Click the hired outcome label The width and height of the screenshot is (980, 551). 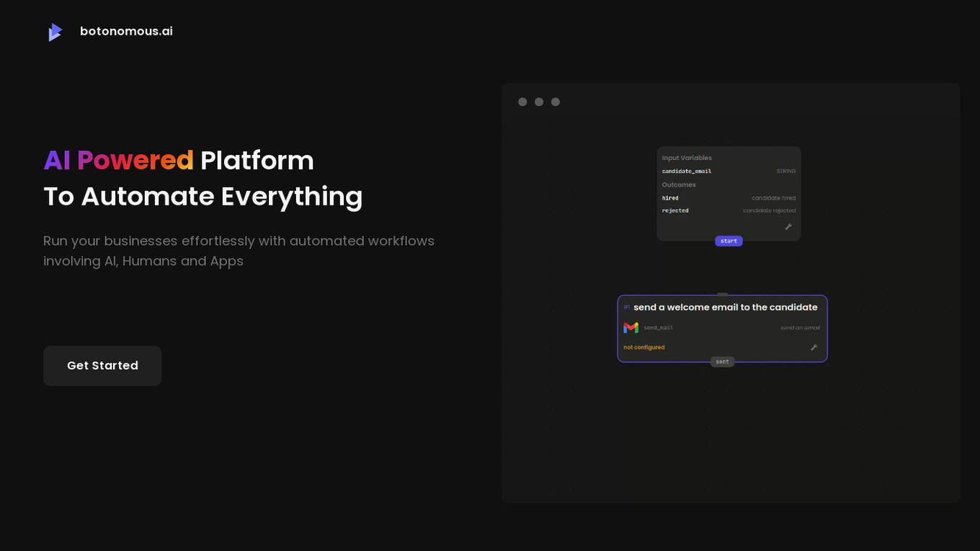pos(670,198)
